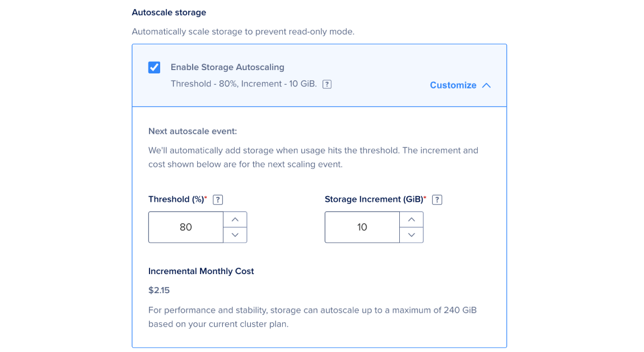
Task: Decrease Threshold value with the down arrow
Action: pyautogui.click(x=235, y=235)
